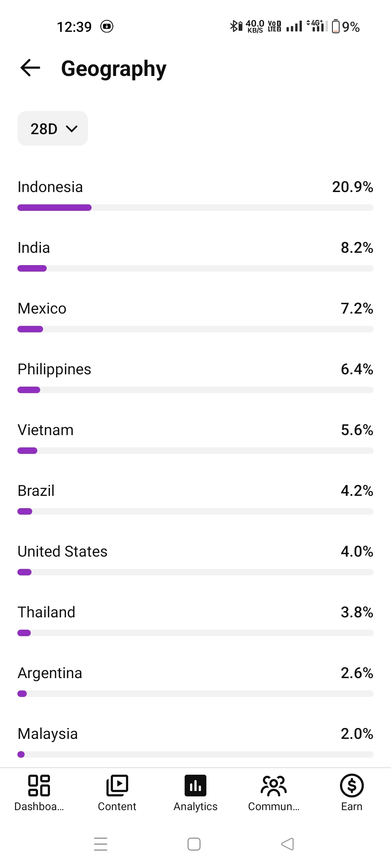Select the Analytics bar chart icon
Screen dimensions: 391x868
click(195, 786)
